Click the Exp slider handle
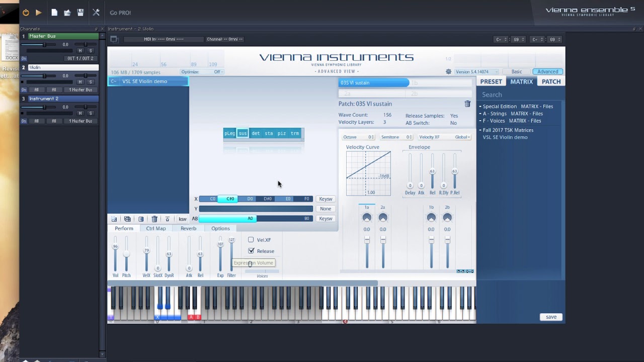Image resolution: width=644 pixels, height=362 pixels. tap(220, 244)
